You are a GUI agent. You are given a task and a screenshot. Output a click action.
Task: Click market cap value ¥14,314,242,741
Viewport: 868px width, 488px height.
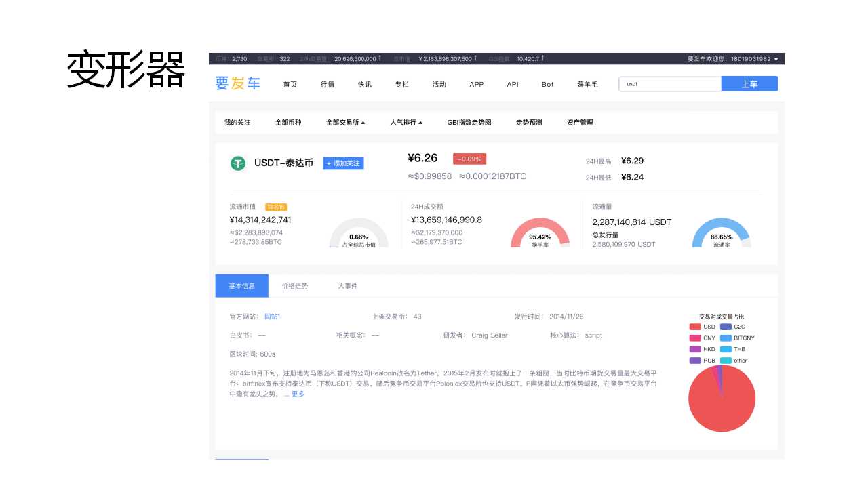[260, 220]
